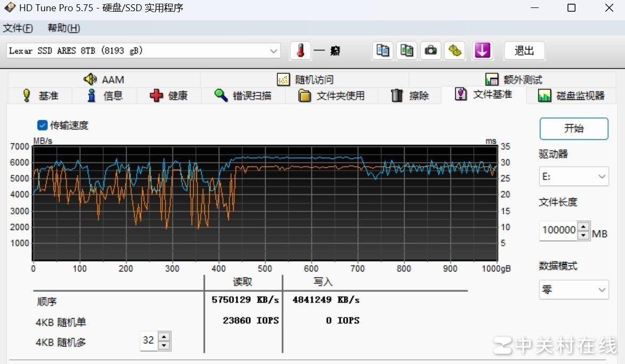This screenshot has height=364, width=625.
Task: Open the 帮助(H) menu
Action: pyautogui.click(x=64, y=28)
